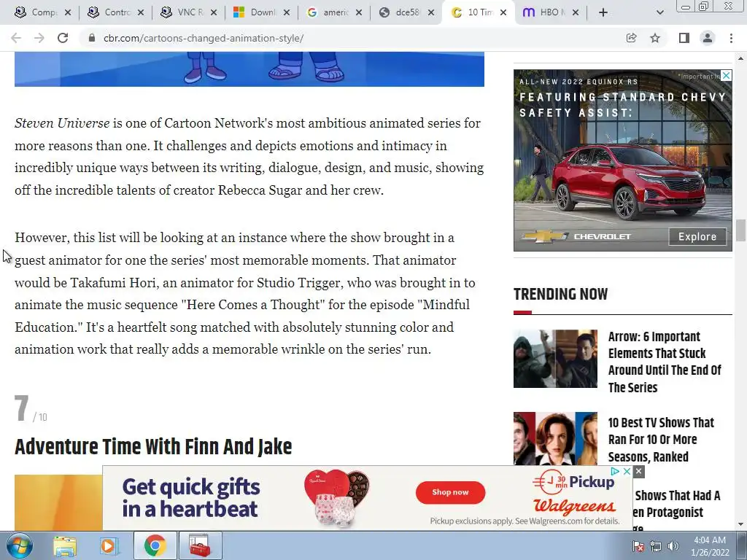Click Shop now on Walgreens ad
The height and width of the screenshot is (560, 747).
coord(450,492)
